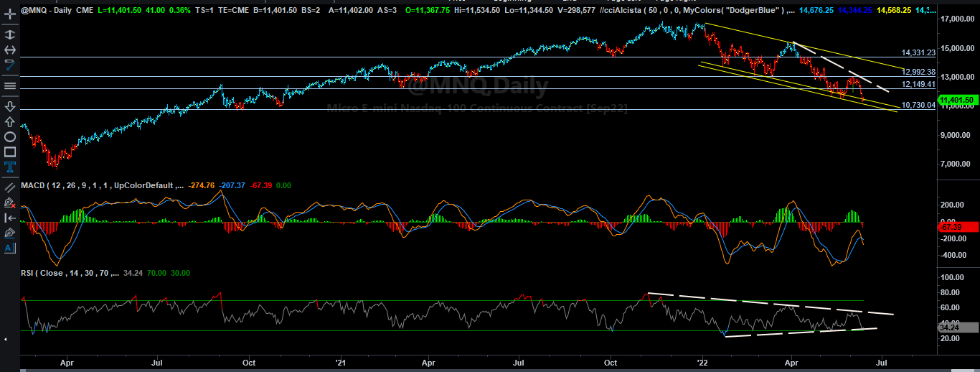The image size is (980, 372).
Task: Select the parallel lines channel tool
Action: (10, 187)
